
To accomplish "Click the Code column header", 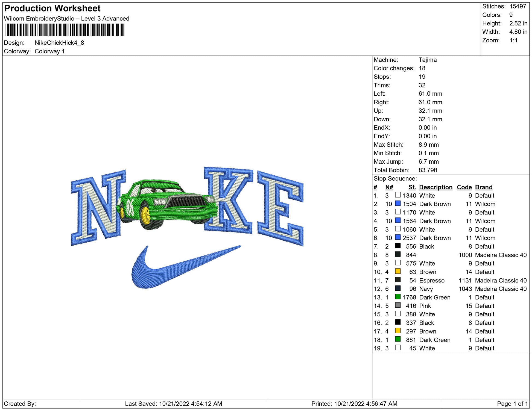I will tap(464, 187).
